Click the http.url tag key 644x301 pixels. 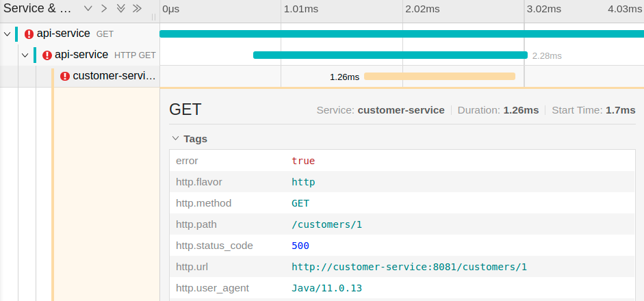tap(192, 267)
